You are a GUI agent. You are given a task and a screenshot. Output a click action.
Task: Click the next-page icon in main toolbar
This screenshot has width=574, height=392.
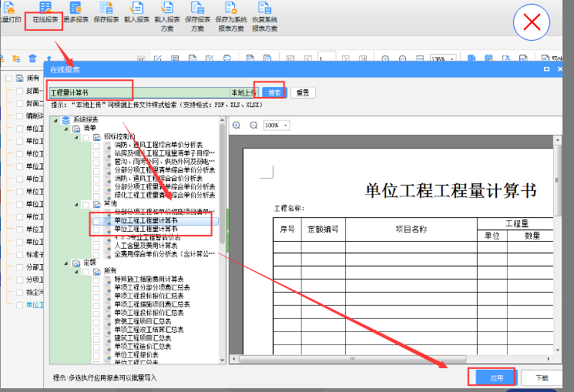(345, 59)
